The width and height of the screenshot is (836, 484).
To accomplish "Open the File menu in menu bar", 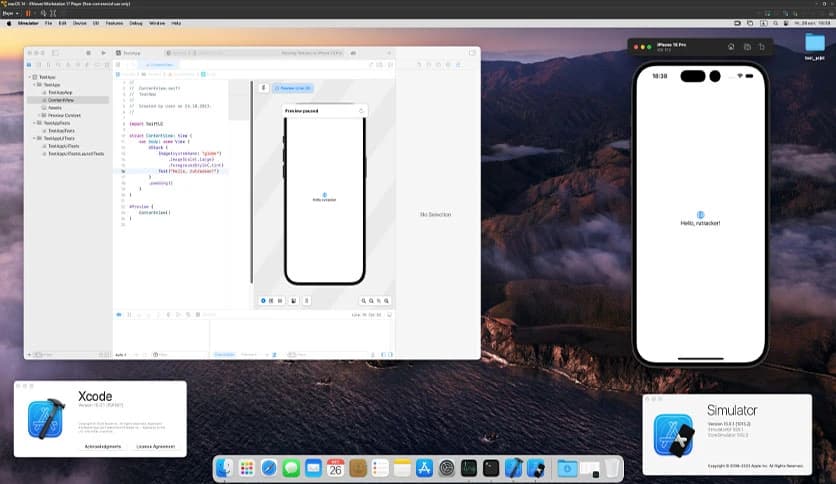I will (49, 23).
